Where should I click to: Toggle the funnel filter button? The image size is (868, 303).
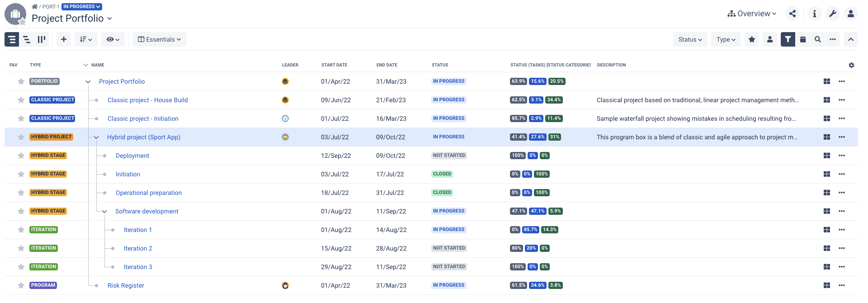pyautogui.click(x=788, y=39)
